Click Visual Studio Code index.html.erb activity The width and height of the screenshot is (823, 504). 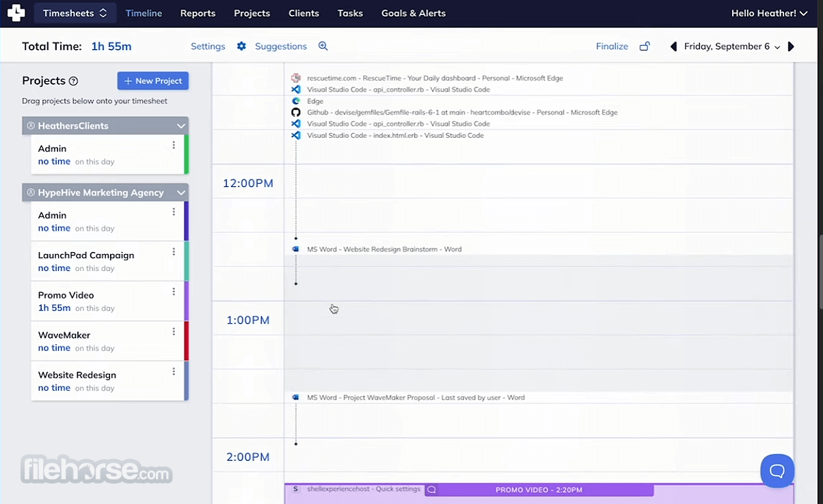(x=395, y=135)
